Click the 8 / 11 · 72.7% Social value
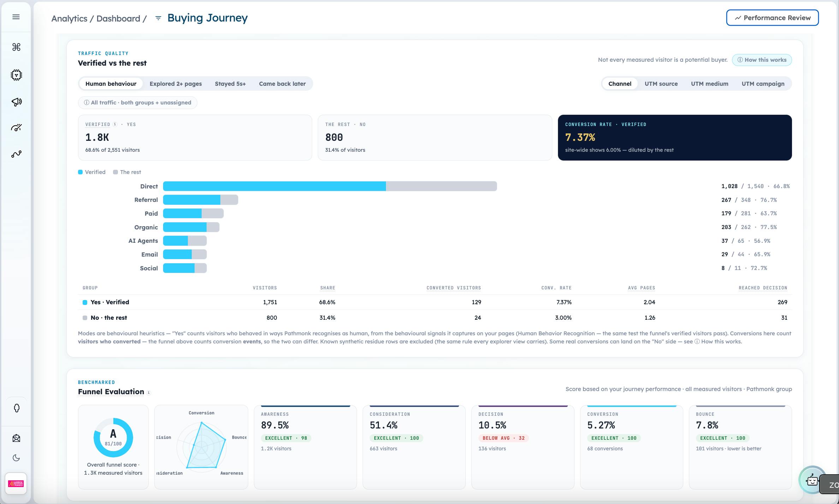Viewport: 839px width, 504px height. coord(744,268)
